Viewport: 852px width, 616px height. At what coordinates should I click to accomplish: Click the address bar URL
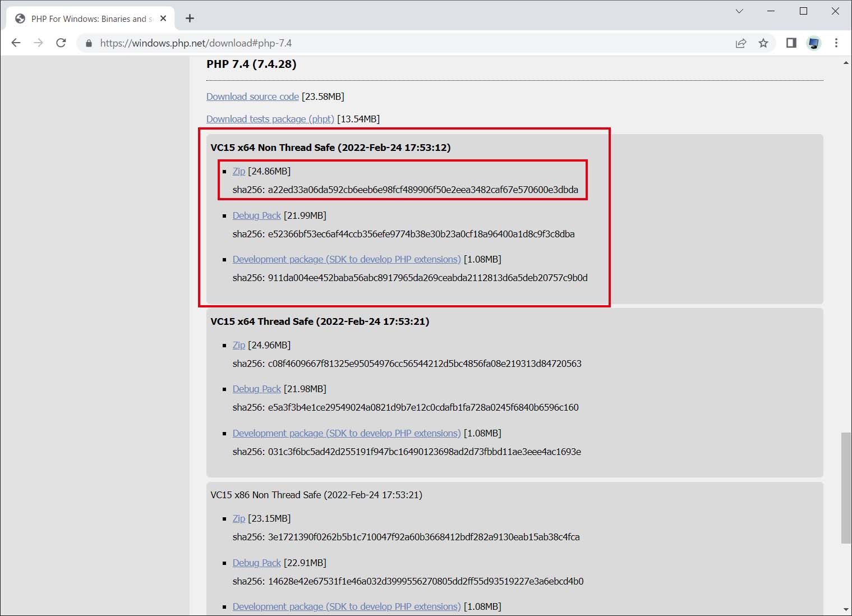(196, 43)
